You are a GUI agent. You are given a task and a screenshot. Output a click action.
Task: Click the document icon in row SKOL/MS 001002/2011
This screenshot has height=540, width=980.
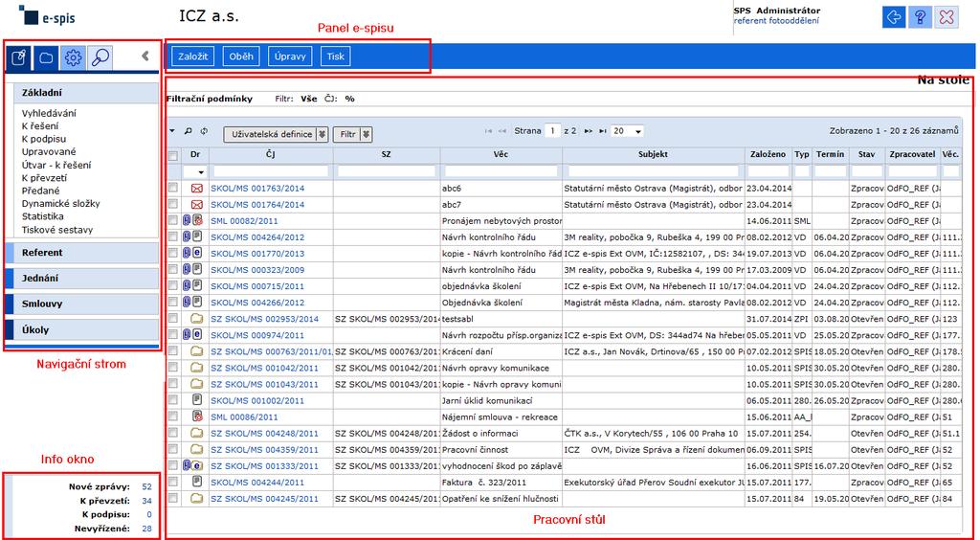coord(197,400)
